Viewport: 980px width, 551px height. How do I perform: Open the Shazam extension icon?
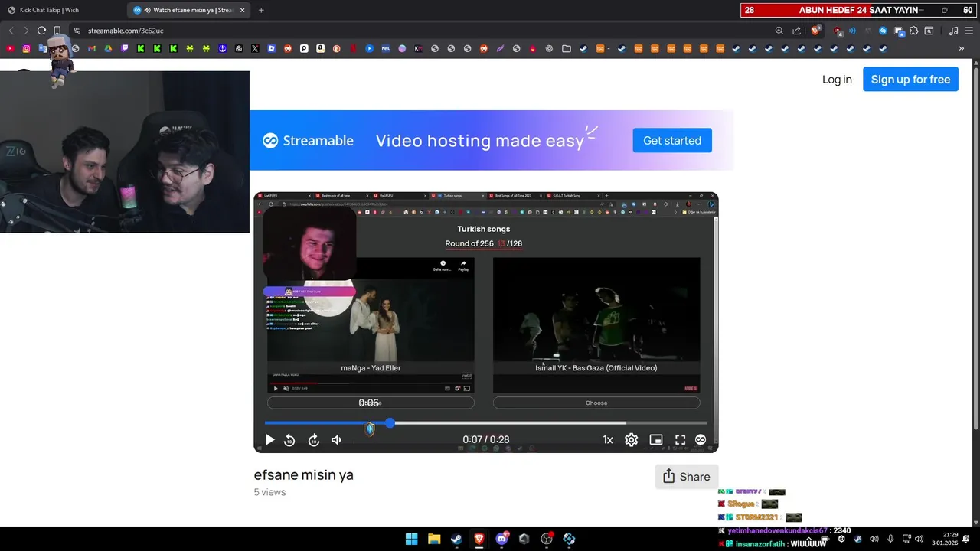tap(883, 31)
